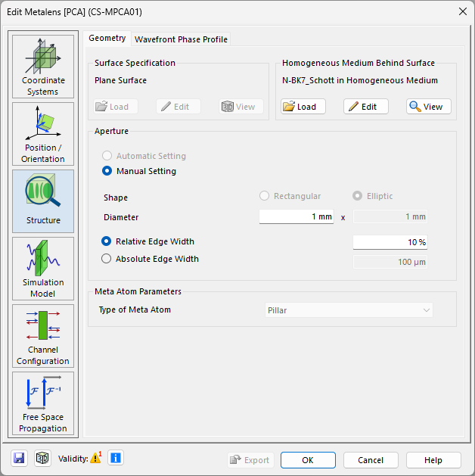Click the Diameter input field
The image size is (475, 476).
pos(296,217)
